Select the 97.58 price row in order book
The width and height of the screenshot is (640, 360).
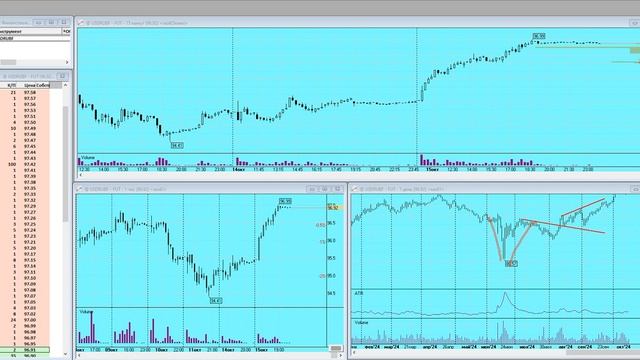pyautogui.click(x=25, y=93)
